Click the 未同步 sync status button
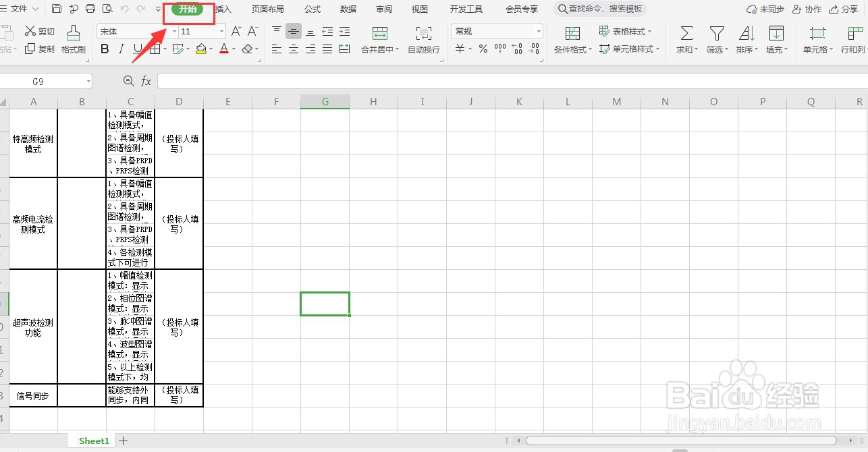 (765, 9)
